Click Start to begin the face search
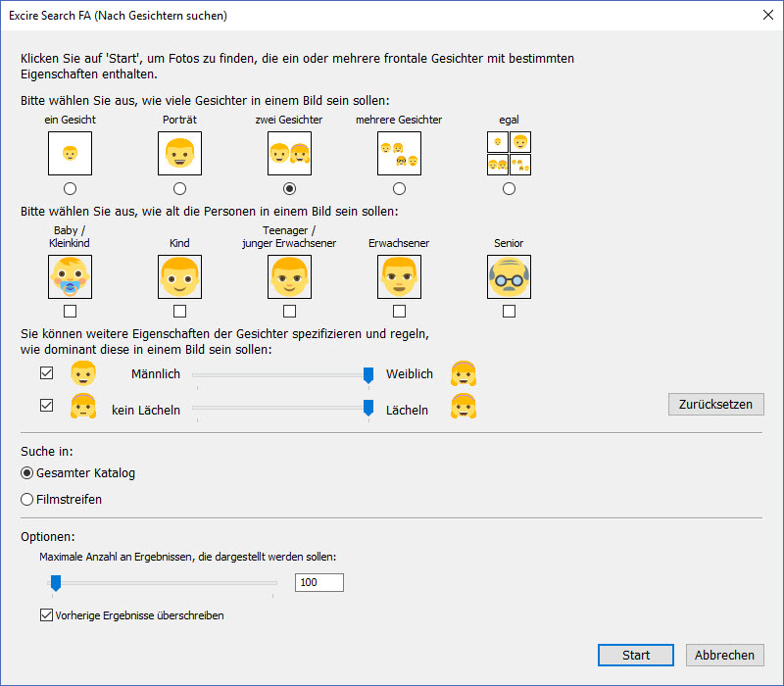 pos(636,656)
